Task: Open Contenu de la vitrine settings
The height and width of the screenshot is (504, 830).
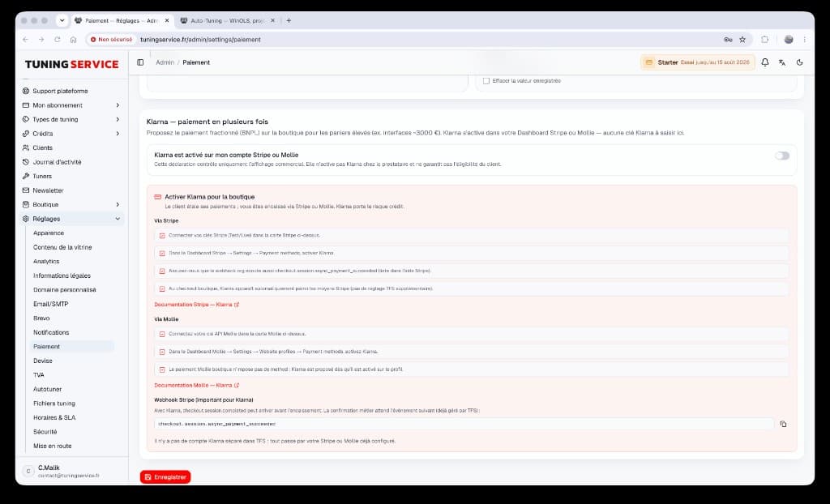Action: pos(62,247)
